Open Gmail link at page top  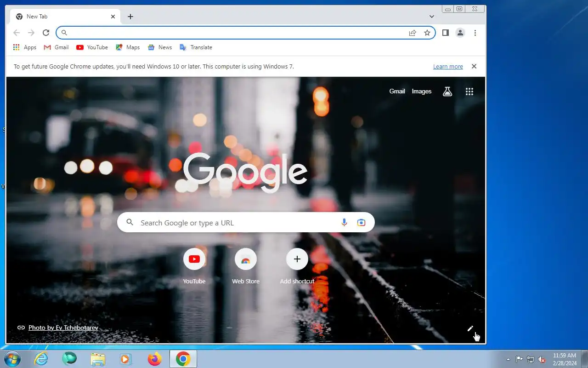tap(397, 92)
